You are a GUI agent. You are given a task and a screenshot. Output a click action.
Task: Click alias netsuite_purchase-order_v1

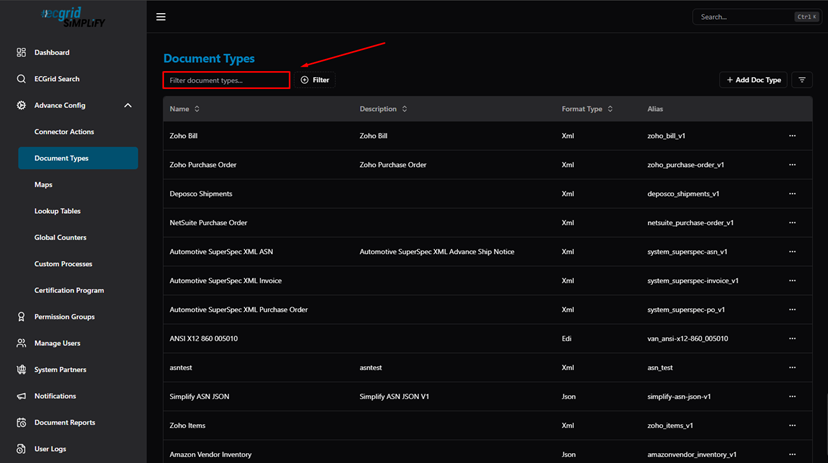(690, 223)
